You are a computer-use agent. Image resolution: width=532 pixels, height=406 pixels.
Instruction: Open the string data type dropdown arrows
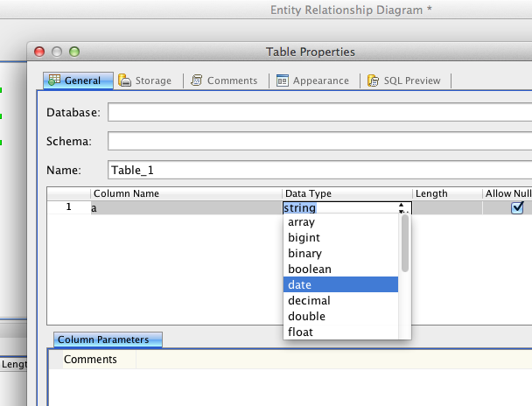coord(402,208)
